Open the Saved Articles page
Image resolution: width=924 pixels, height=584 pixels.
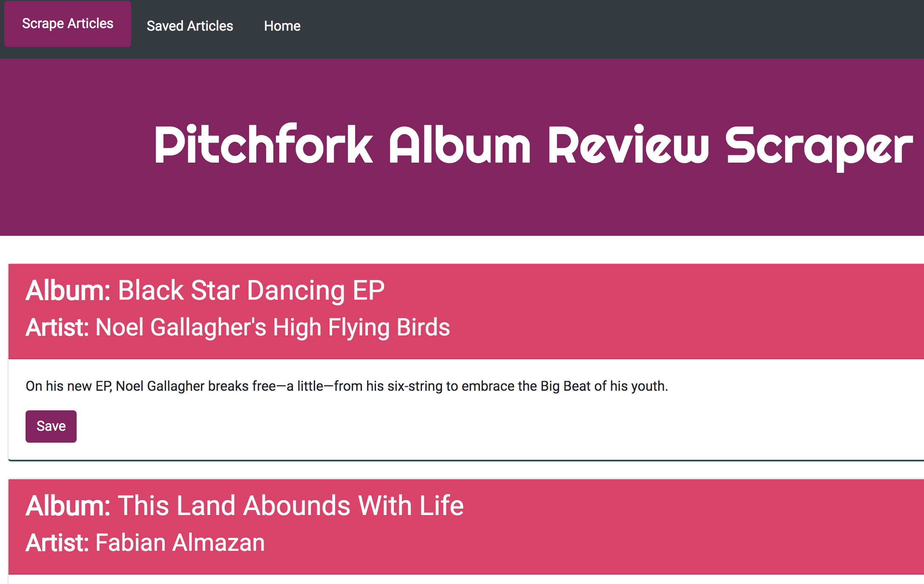click(190, 26)
